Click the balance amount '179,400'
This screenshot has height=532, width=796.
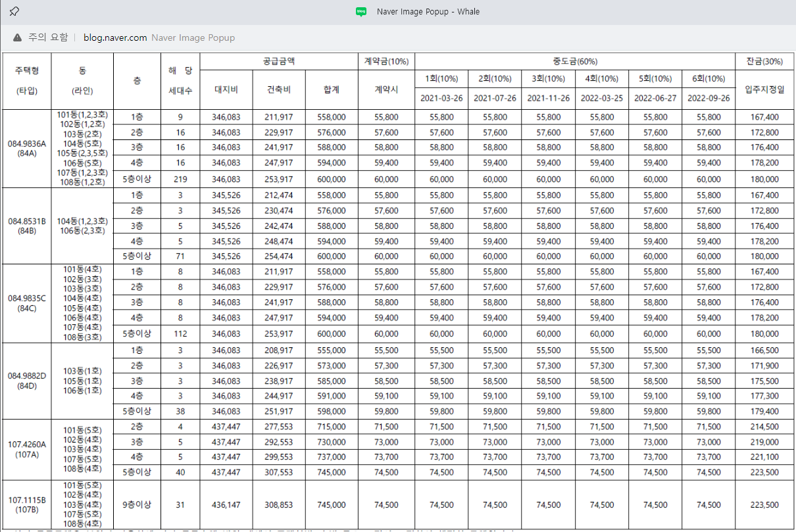click(x=764, y=412)
